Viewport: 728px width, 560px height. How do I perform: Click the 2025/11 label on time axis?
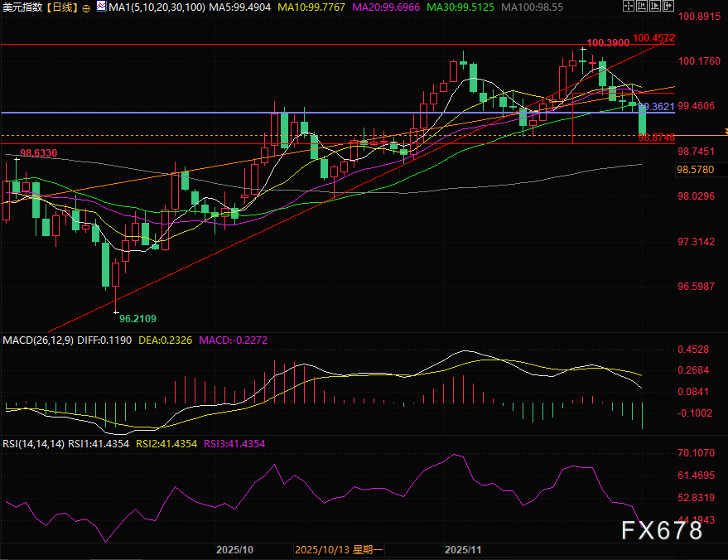(x=463, y=550)
